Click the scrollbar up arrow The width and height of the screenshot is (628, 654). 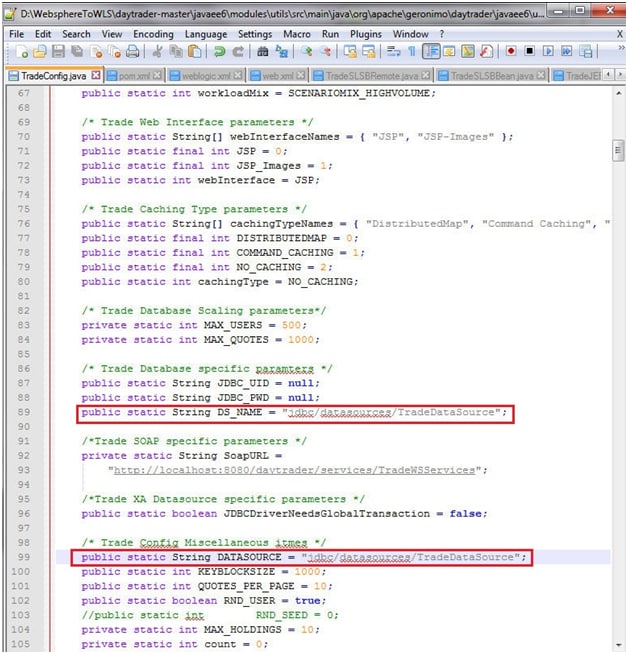point(618,93)
